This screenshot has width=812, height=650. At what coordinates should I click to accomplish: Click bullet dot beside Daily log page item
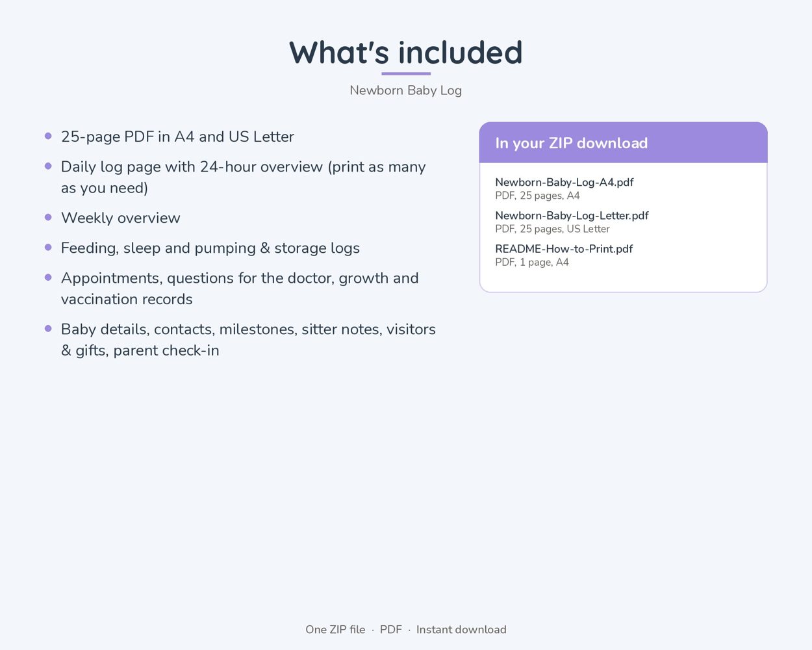[48, 166]
